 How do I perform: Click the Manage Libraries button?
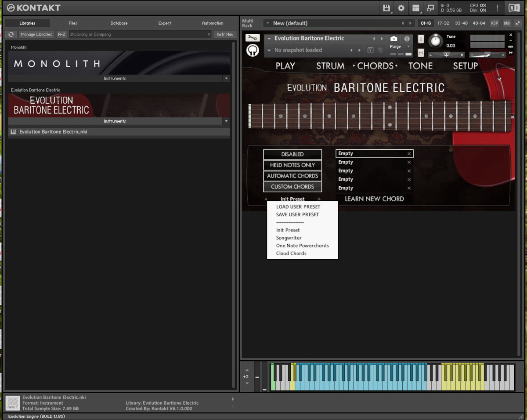[36, 34]
